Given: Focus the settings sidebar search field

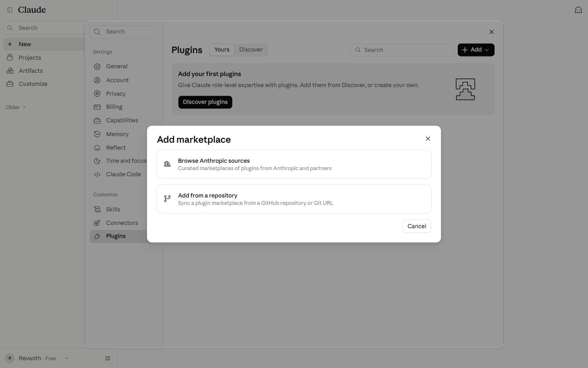Looking at the screenshot, I should pyautogui.click(x=124, y=32).
